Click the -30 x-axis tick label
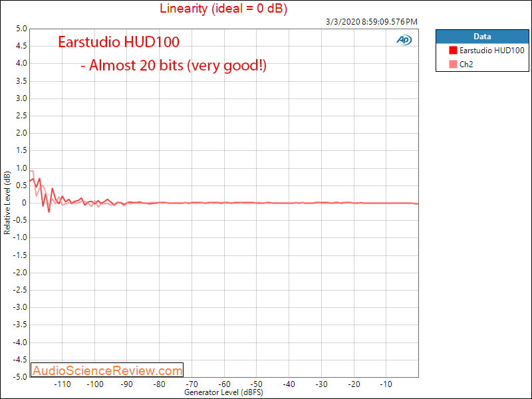This screenshot has width=532, height=399. (321, 384)
